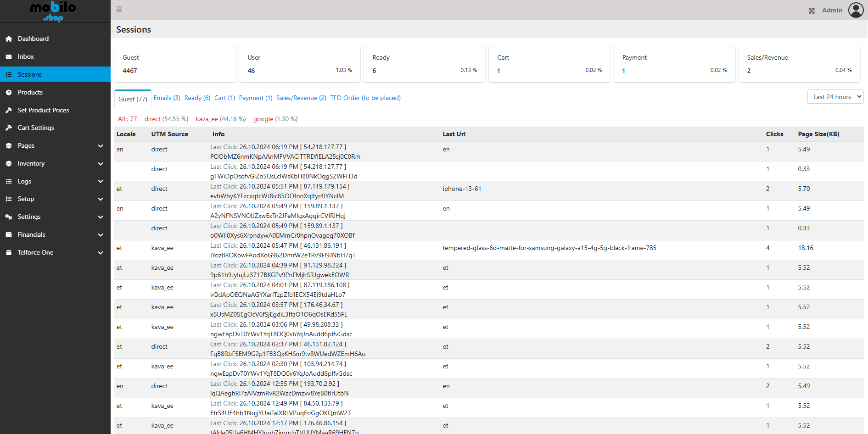Filter sessions by google source
Image resolution: width=868 pixels, height=434 pixels.
(x=263, y=119)
